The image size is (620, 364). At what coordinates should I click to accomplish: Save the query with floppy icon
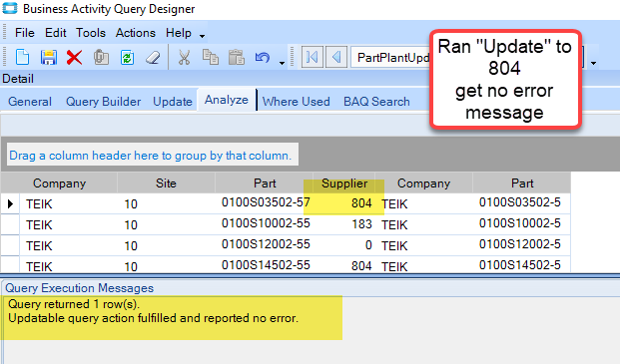[x=48, y=58]
